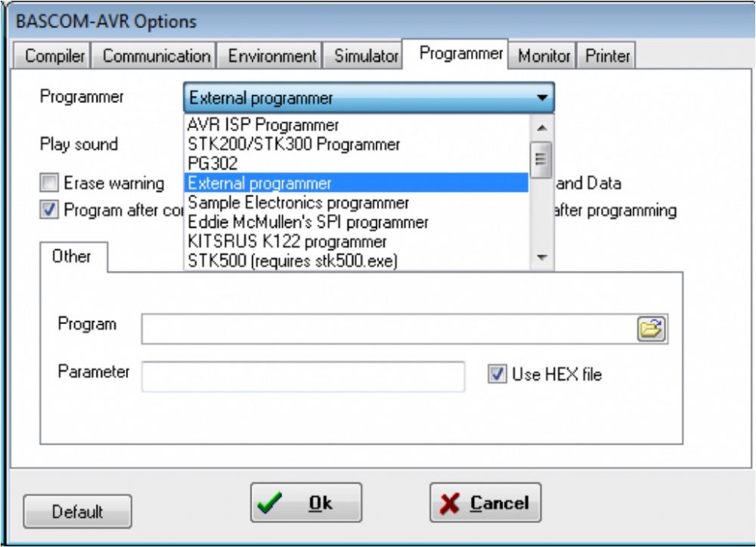Toggle the Erase warning checkbox
Viewport: 756px width, 547px height.
(50, 183)
